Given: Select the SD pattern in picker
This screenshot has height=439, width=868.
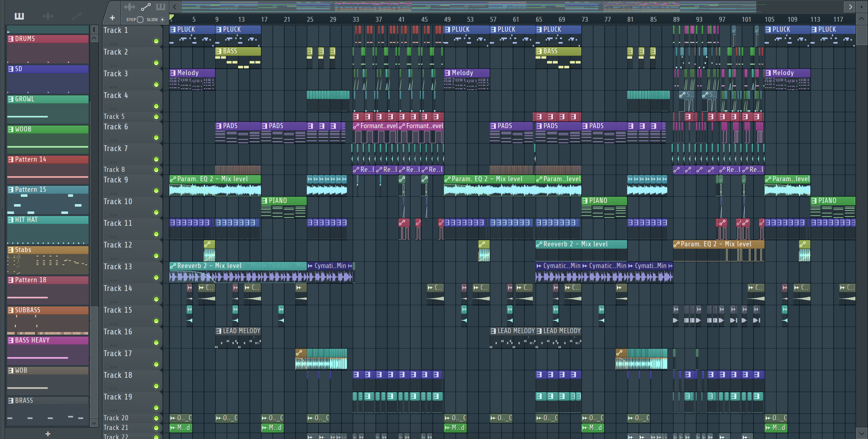Looking at the screenshot, I should [48, 79].
